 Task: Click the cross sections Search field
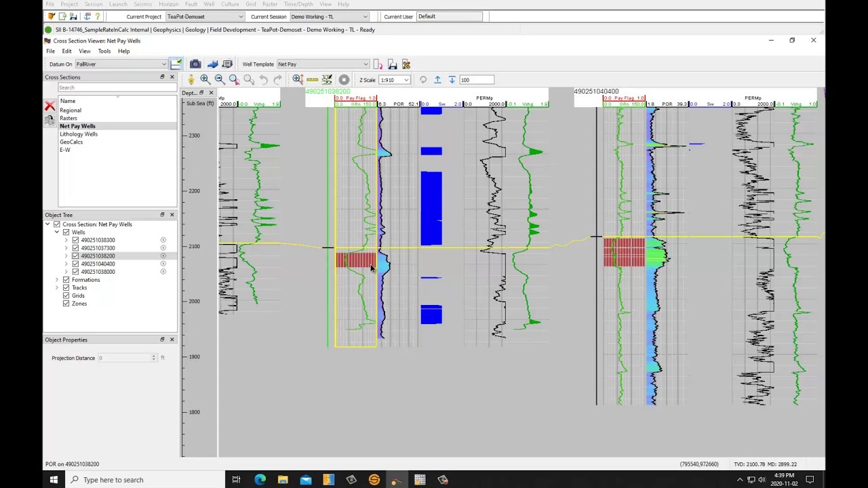click(117, 87)
